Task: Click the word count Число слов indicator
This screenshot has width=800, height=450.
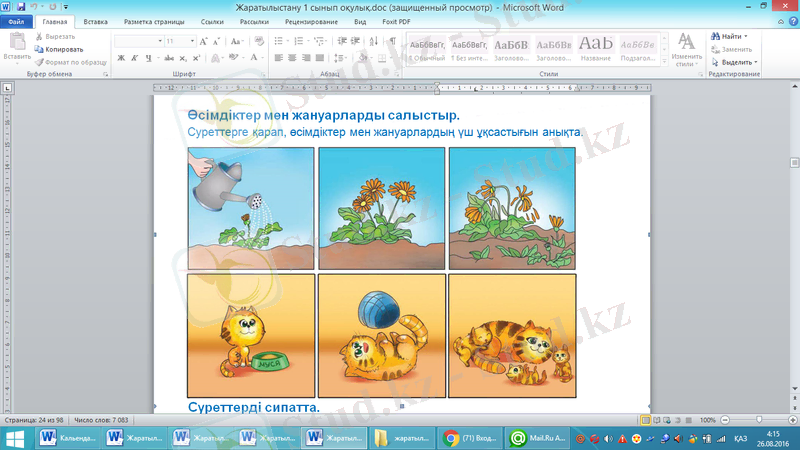Action: click(100, 420)
